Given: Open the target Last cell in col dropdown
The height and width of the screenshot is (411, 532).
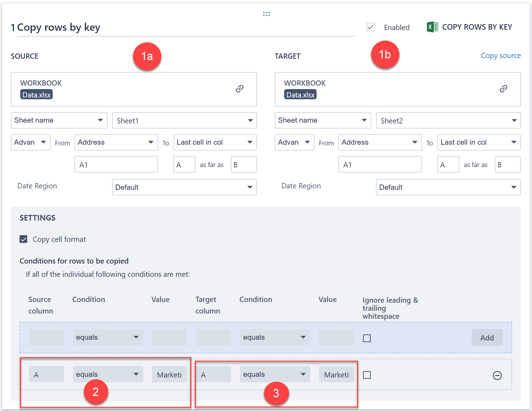Looking at the screenshot, I should tap(479, 143).
